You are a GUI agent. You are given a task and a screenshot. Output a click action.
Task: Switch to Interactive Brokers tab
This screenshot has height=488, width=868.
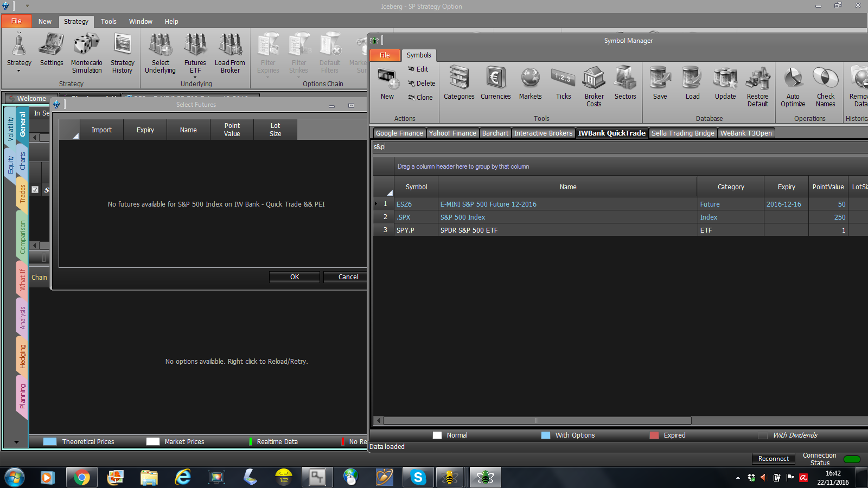tap(543, 133)
